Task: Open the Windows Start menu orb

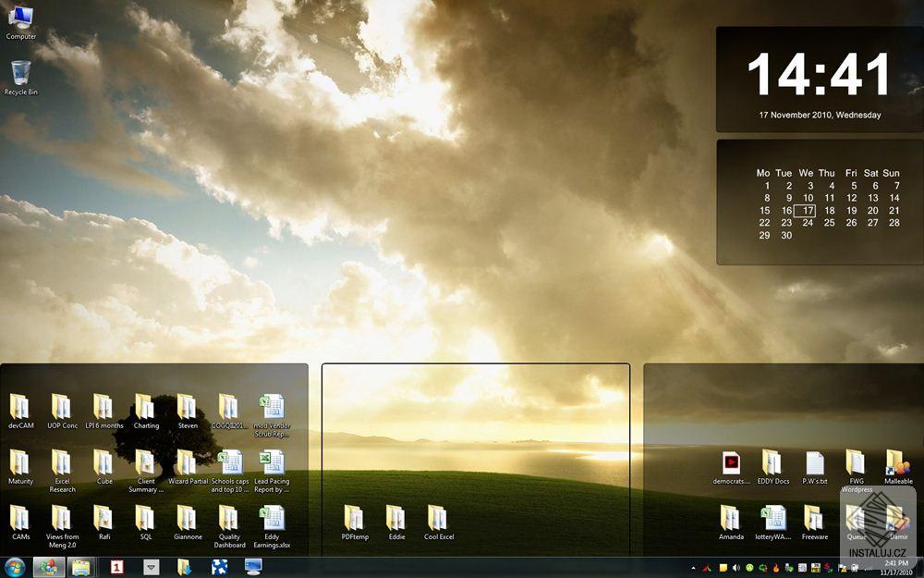Action: coord(15,568)
